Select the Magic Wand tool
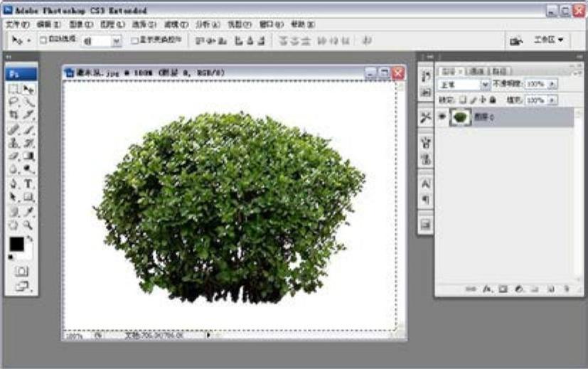The width and height of the screenshot is (588, 369). (x=28, y=102)
